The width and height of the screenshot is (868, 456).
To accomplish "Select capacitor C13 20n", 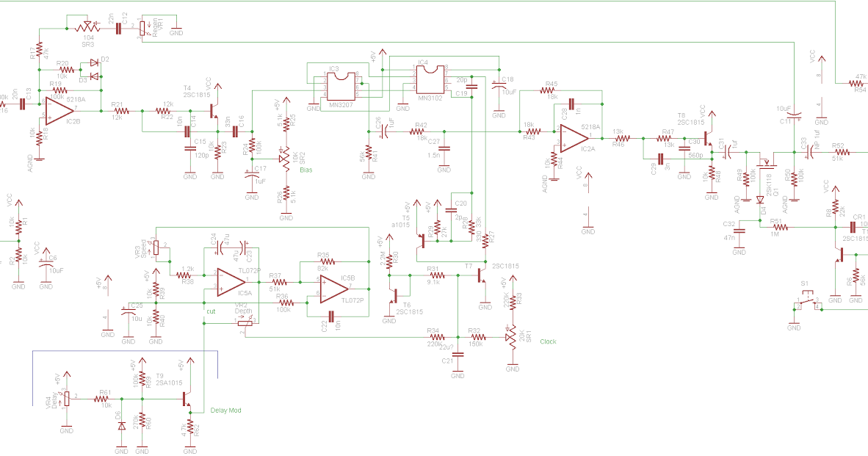I will [x=23, y=104].
